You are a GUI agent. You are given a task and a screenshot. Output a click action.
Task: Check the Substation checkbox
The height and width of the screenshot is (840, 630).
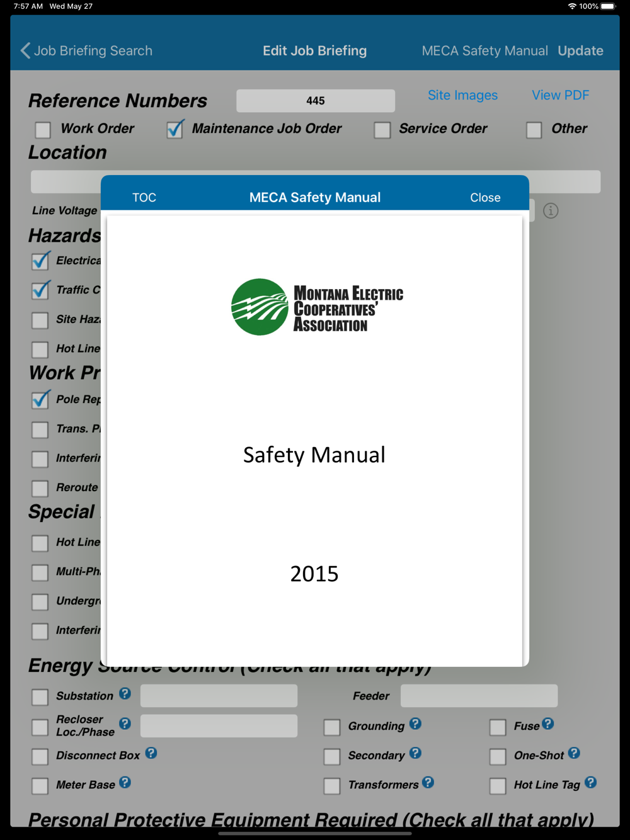tap(40, 696)
